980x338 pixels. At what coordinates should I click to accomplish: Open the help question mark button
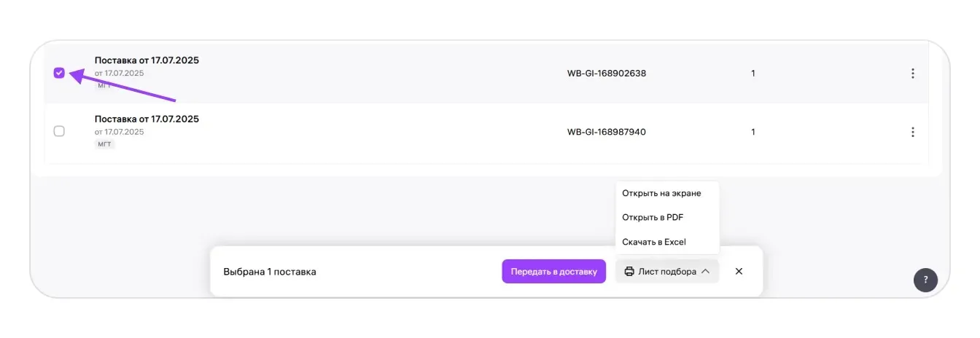[925, 280]
